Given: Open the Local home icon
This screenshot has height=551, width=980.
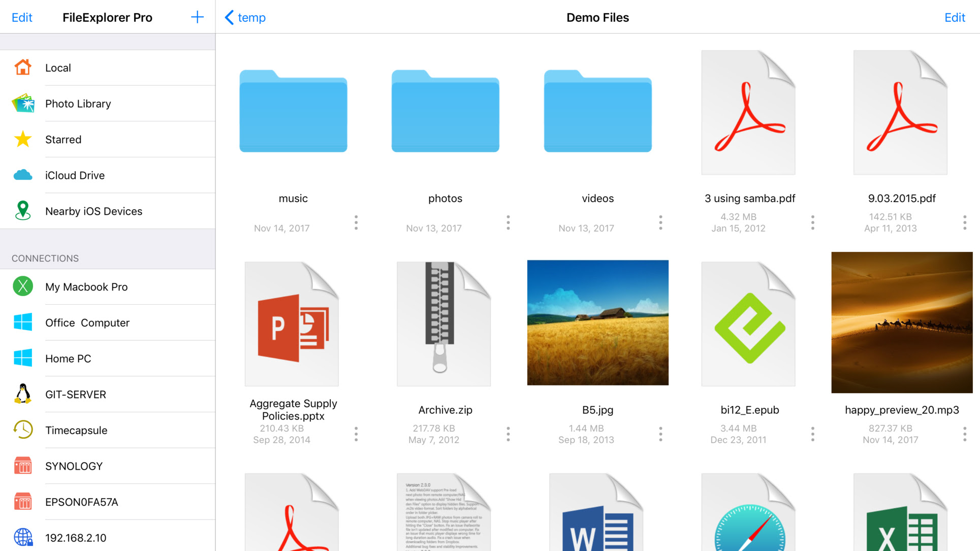Looking at the screenshot, I should (23, 68).
